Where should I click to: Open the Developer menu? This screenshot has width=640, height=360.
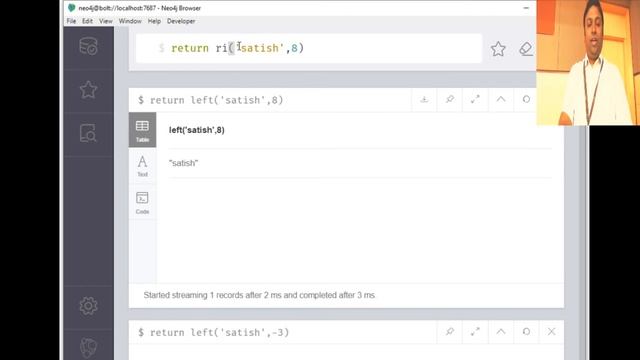click(181, 21)
